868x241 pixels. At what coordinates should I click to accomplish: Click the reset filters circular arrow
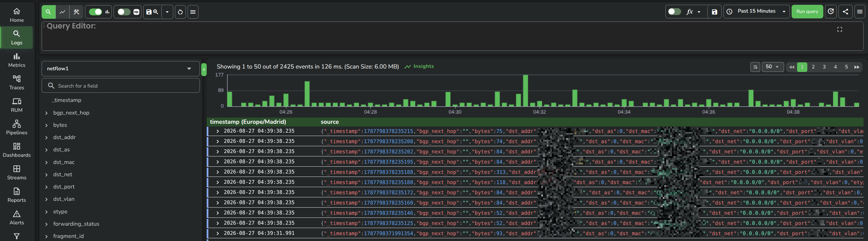click(x=180, y=12)
